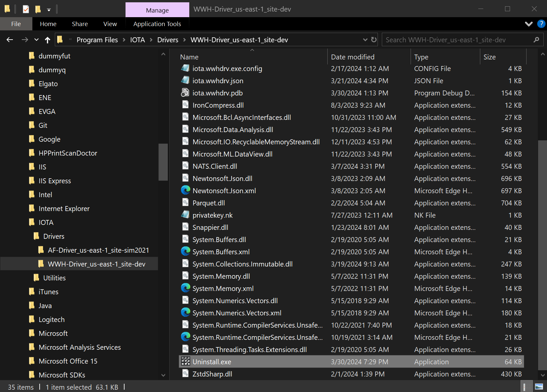
Task: Select the Uninstall.exe application icon
Action: [185, 362]
